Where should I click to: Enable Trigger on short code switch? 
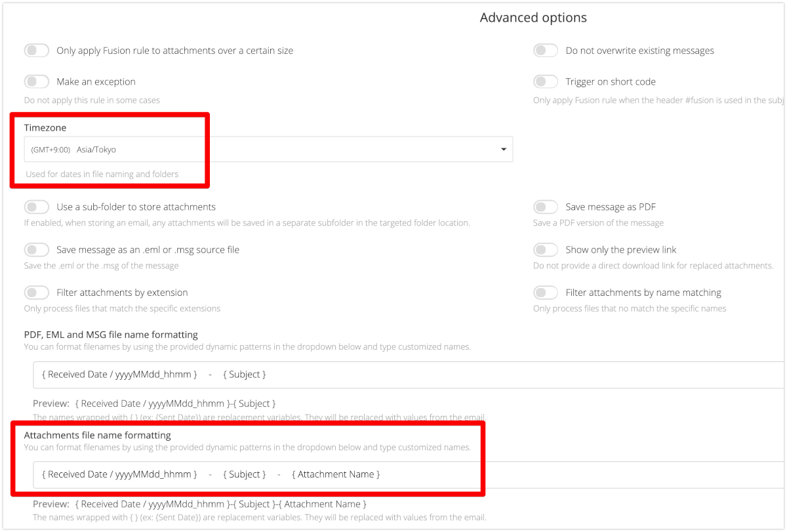tap(546, 81)
